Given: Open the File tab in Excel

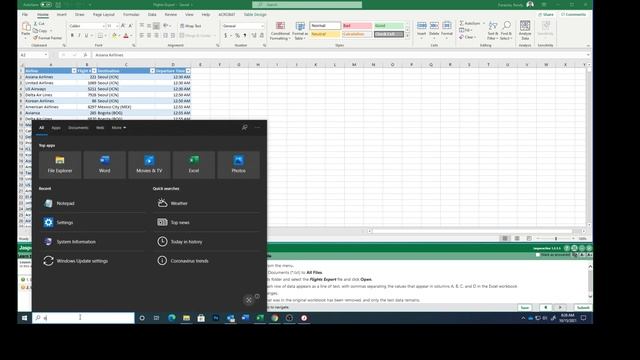Looking at the screenshot, I should 25,14.
